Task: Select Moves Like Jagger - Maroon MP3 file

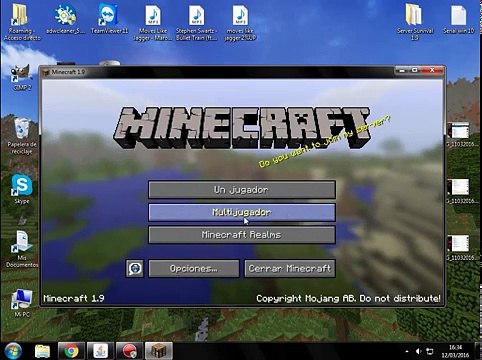Action: click(x=153, y=22)
